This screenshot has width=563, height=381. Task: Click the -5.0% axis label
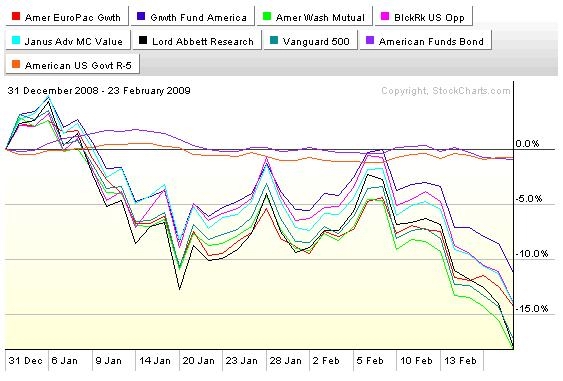point(529,199)
